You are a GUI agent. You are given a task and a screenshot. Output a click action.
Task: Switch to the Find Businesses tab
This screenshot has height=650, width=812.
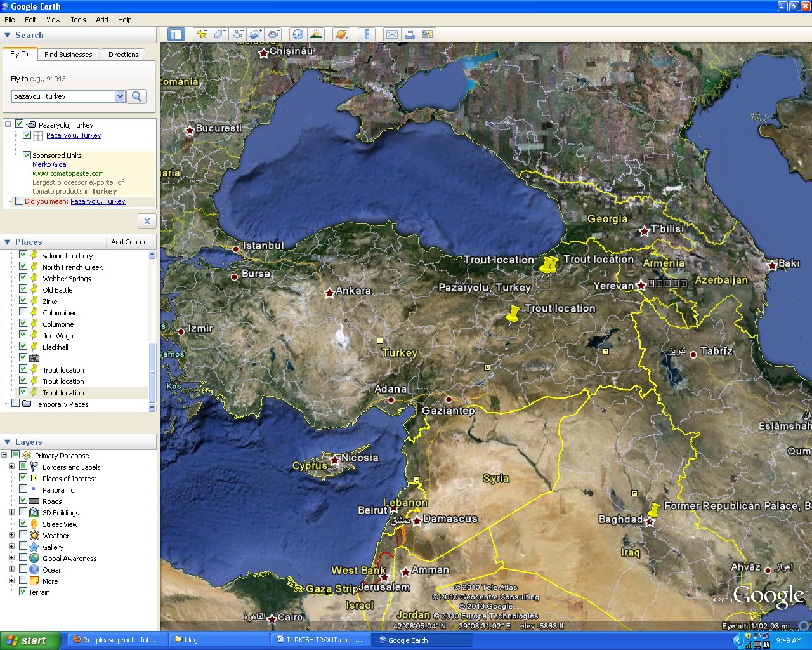coord(69,55)
